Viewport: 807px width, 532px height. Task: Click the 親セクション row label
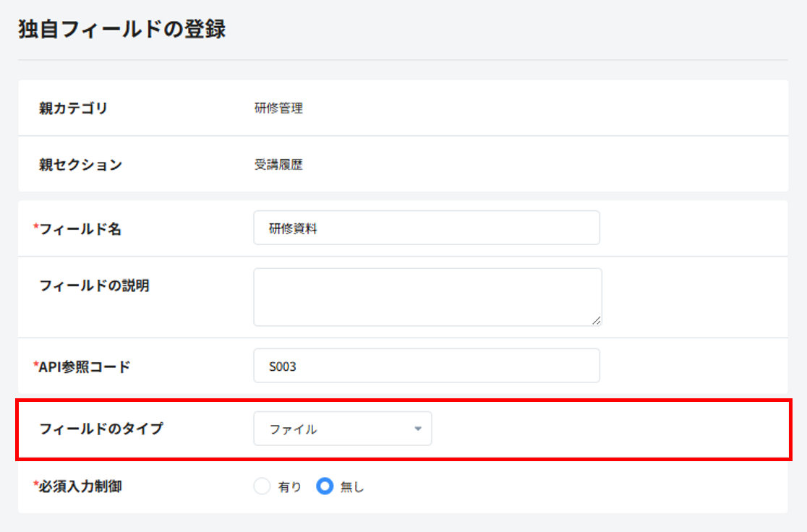[80, 164]
